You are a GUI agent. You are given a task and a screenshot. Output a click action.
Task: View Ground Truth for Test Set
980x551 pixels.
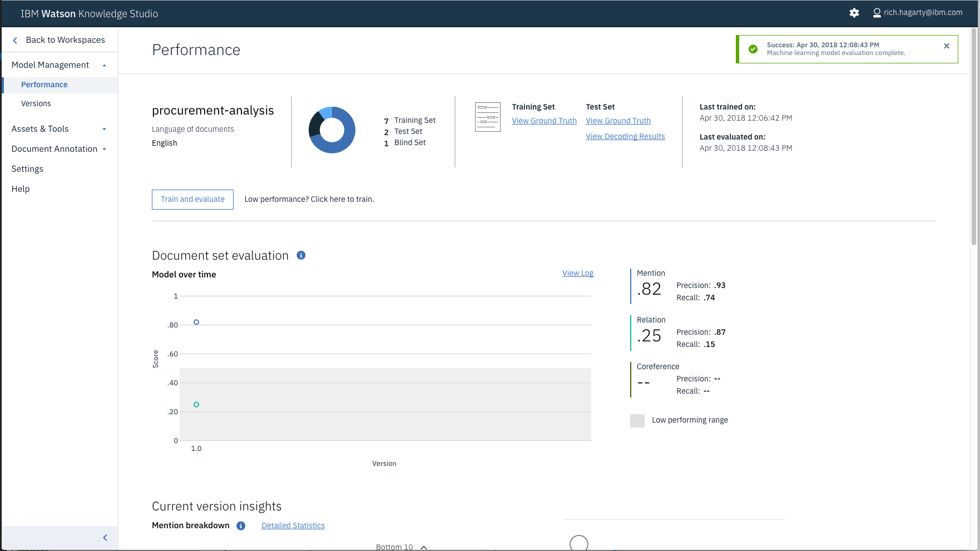coord(618,121)
